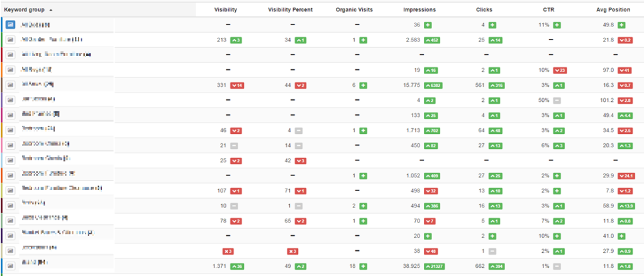Click the Organic Visits column header
644x276 pixels.
tap(357, 10)
